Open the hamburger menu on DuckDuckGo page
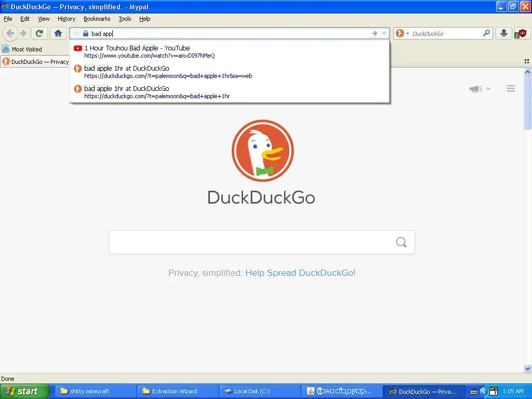 (x=511, y=88)
